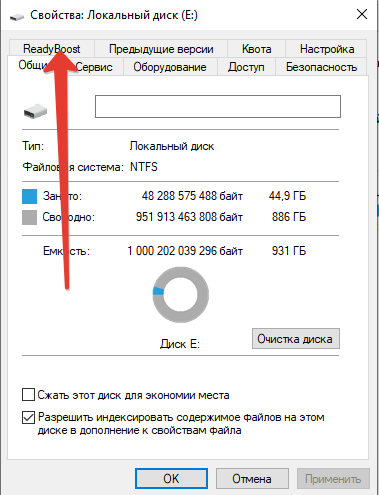Click the 1 000 202 039 296 байт capacity
Image resolution: width=379 pixels, height=495 pixels.
coord(185,251)
